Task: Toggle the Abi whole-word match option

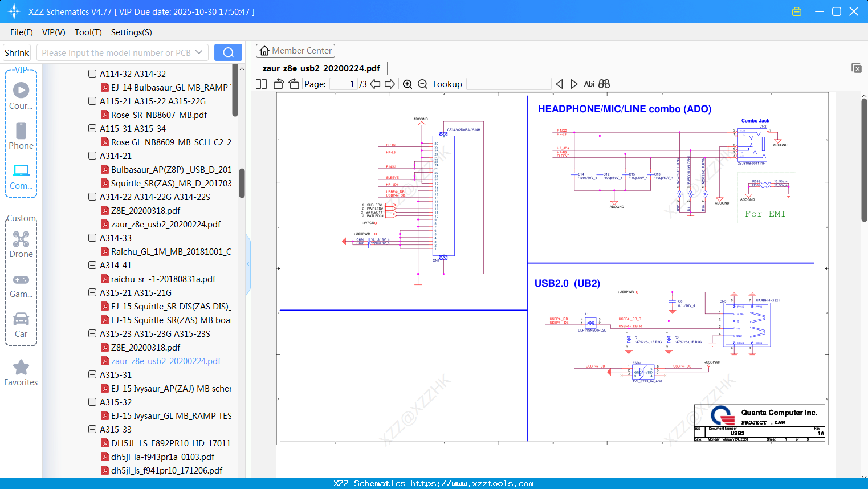Action: 589,84
